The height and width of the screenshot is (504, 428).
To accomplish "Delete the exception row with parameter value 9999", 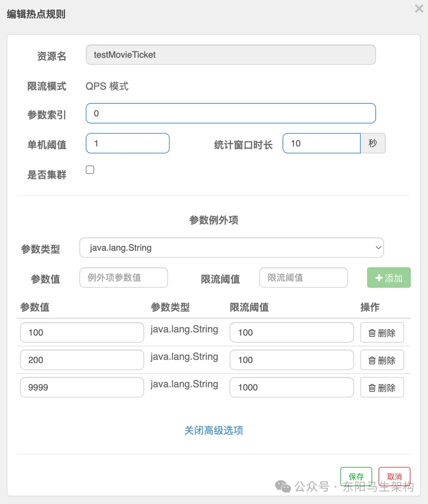I will click(382, 387).
